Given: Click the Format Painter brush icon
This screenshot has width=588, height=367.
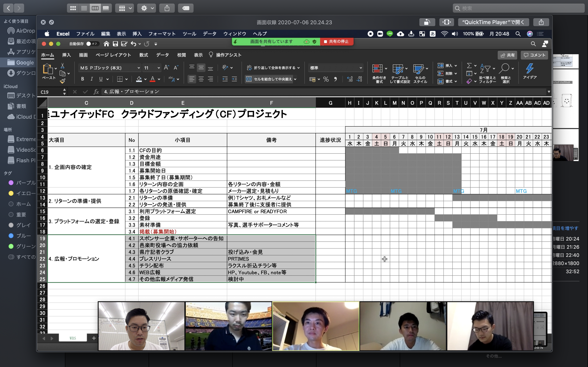Looking at the screenshot, I should coord(63,81).
